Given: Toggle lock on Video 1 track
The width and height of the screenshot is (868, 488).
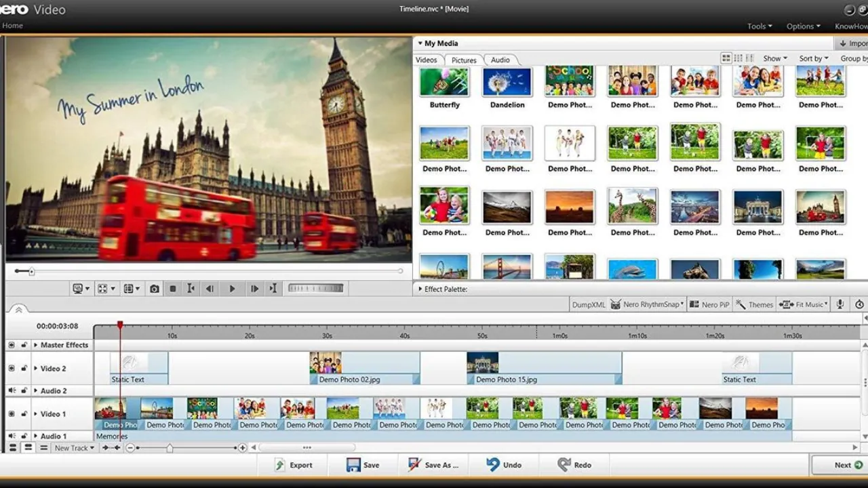Looking at the screenshot, I should point(24,414).
